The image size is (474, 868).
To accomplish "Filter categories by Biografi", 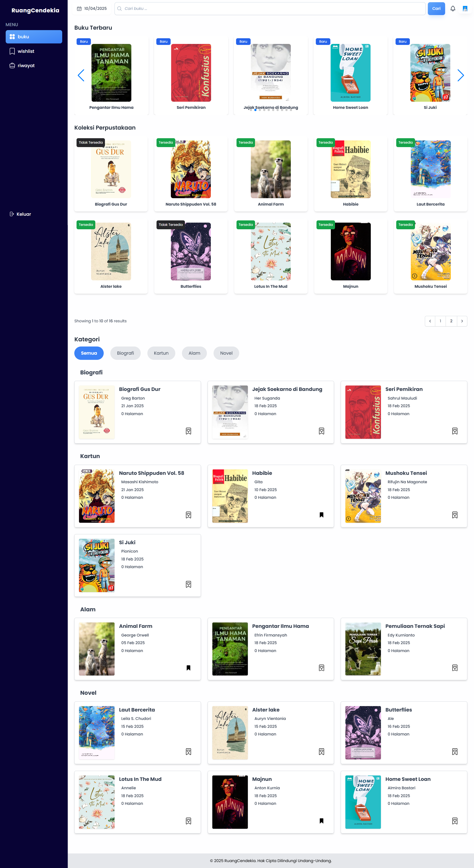I will (x=125, y=353).
